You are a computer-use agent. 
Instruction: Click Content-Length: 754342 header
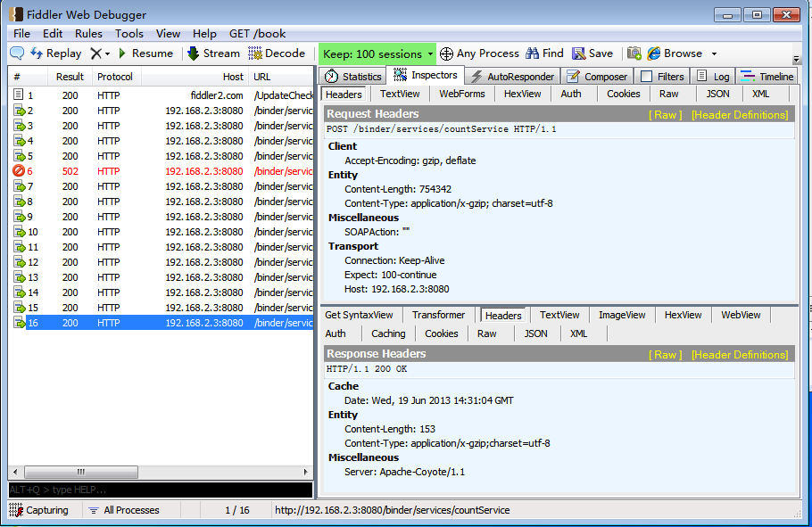coord(398,189)
